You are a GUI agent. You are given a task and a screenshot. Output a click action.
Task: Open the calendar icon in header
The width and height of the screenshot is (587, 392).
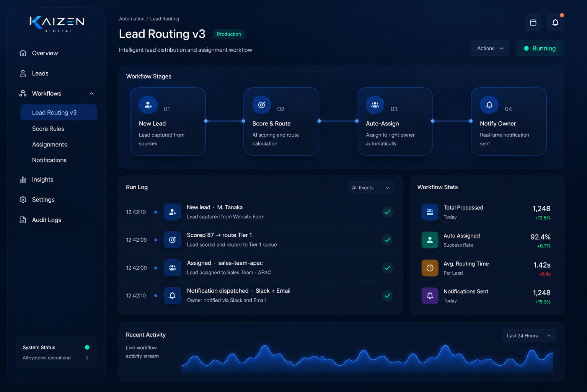[533, 23]
